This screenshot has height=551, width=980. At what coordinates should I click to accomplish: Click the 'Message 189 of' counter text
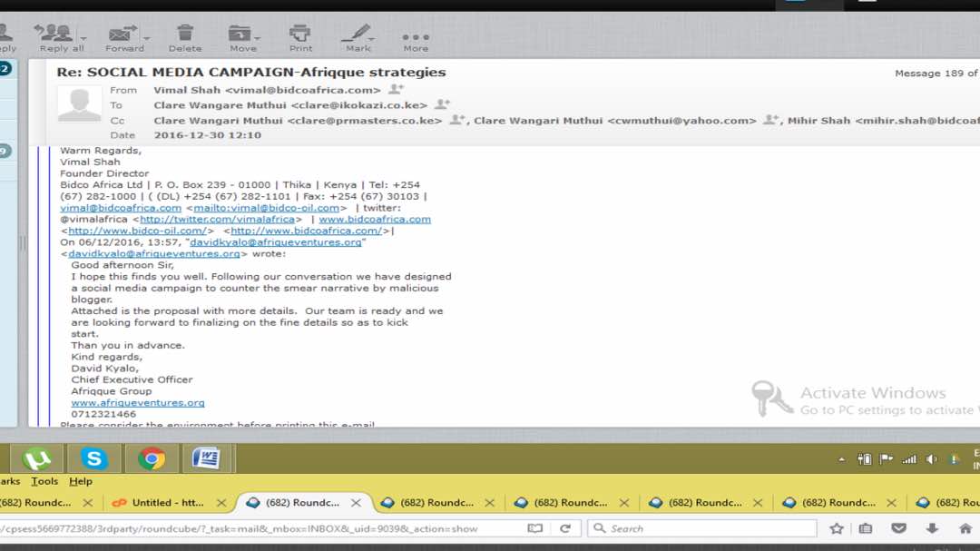[x=936, y=74]
